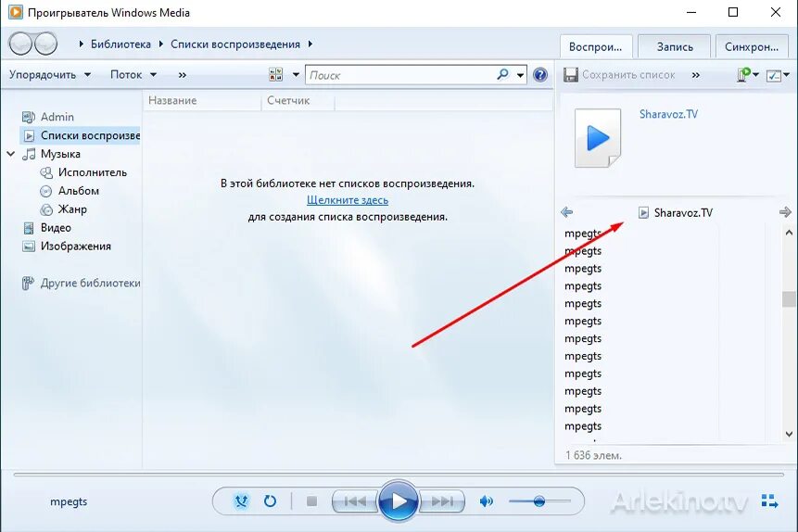798x532 pixels.
Task: Toggle repeat playback mode
Action: coord(270,501)
